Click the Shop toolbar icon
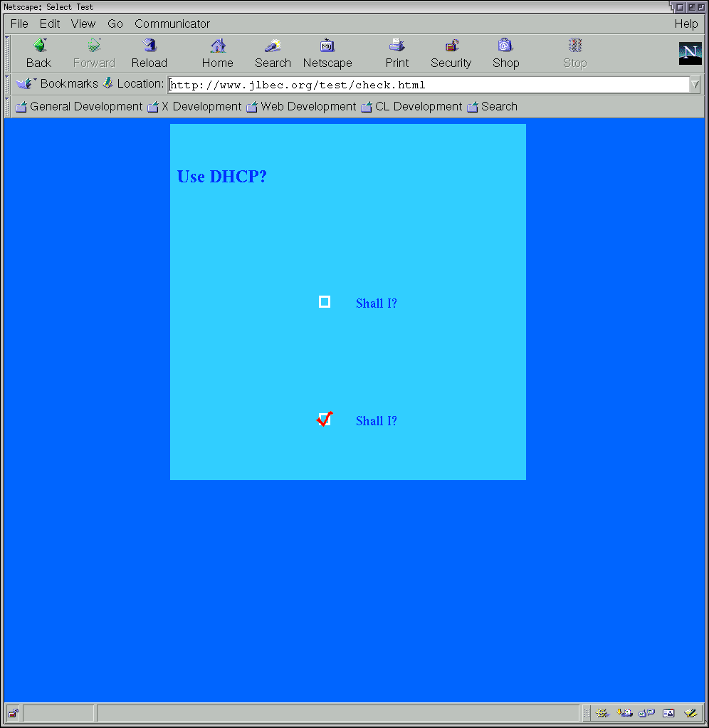 point(505,53)
